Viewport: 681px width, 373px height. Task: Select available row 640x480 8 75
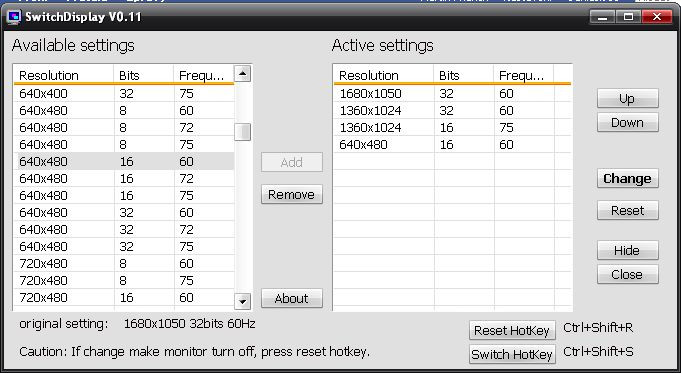[124, 145]
